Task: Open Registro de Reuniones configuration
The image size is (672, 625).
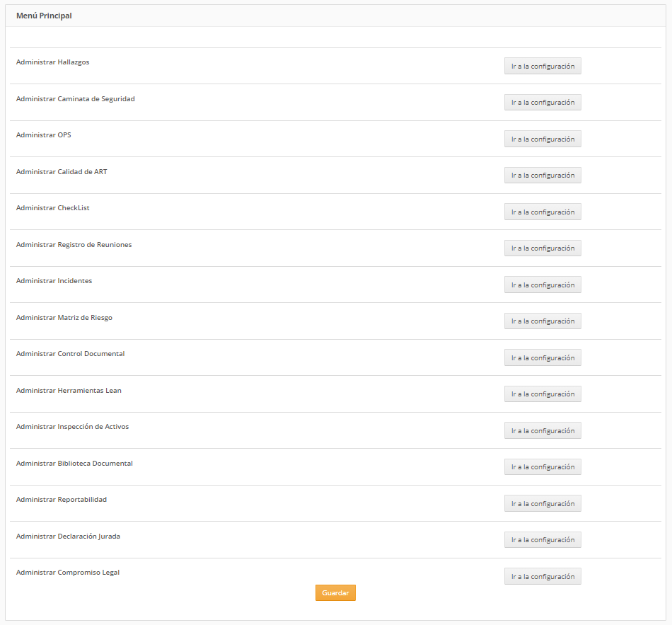Action: coord(543,248)
